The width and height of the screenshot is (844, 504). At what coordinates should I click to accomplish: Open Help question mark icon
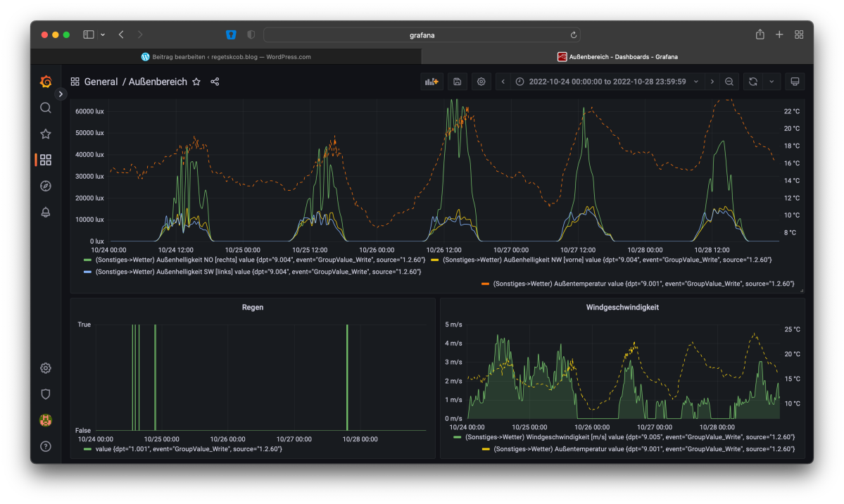pos(46,446)
